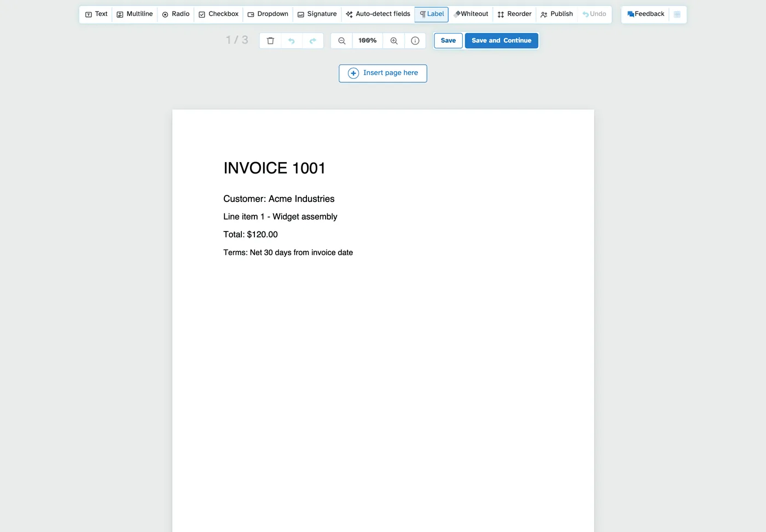This screenshot has height=532, width=766.
Task: Zoom in with the plus magnifier
Action: pos(394,41)
